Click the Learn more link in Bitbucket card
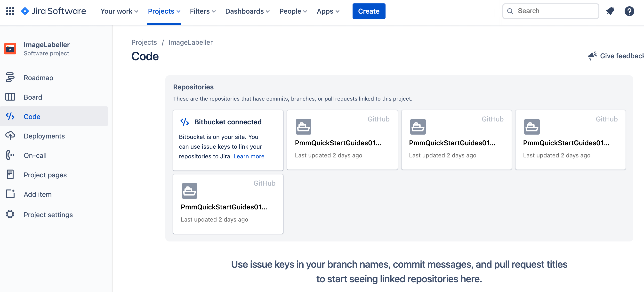The image size is (644, 292). [x=249, y=156]
